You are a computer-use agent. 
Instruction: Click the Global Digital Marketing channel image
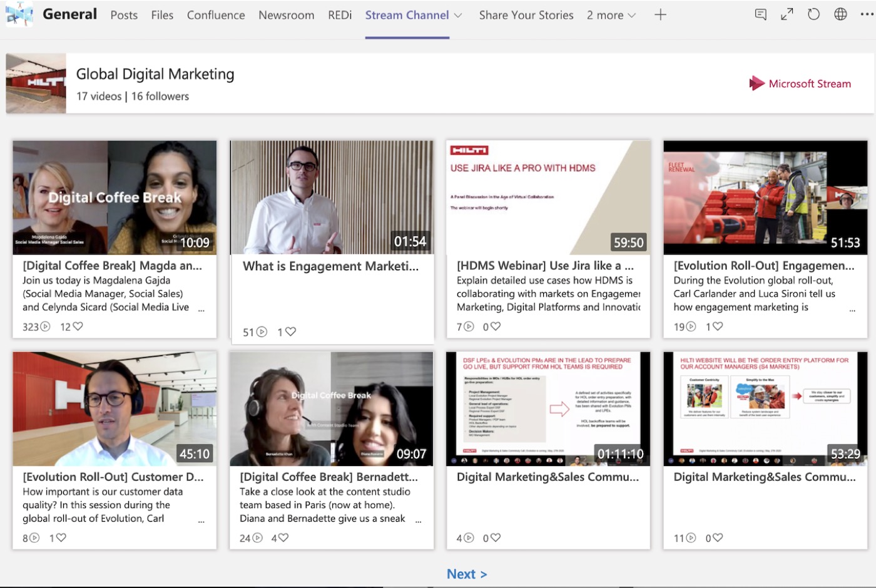[x=36, y=83]
